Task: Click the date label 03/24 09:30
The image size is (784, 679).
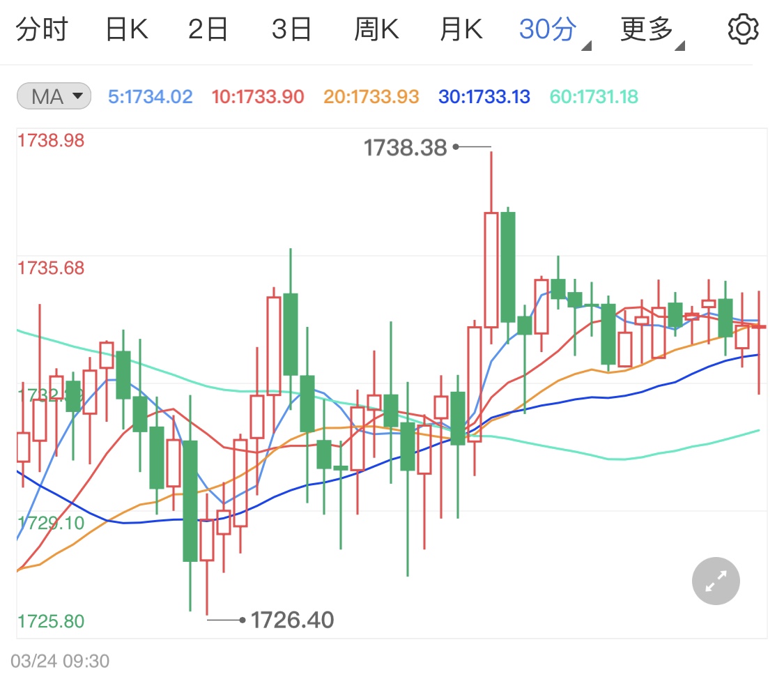Action: pos(60,661)
